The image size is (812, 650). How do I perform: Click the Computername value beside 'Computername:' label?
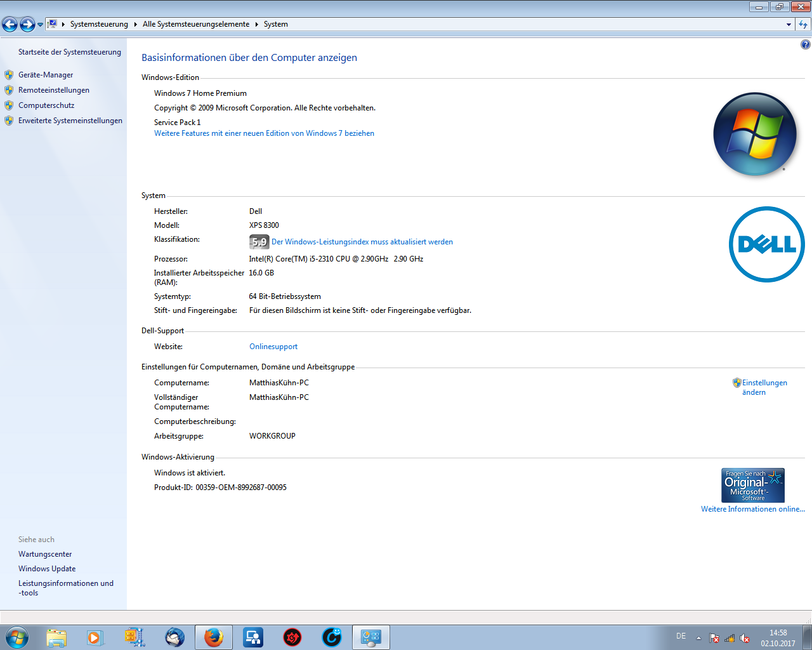click(279, 383)
